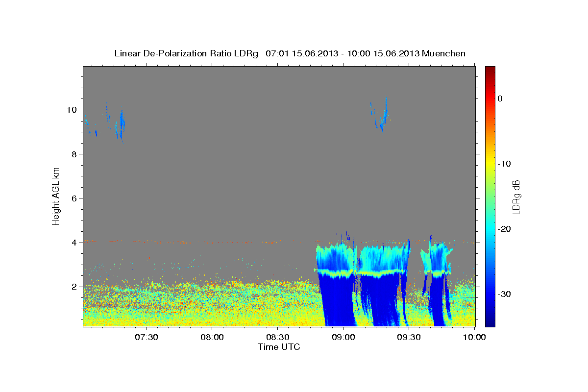
Task: Click the 'Time UTC' axis label
Action: click(x=279, y=347)
